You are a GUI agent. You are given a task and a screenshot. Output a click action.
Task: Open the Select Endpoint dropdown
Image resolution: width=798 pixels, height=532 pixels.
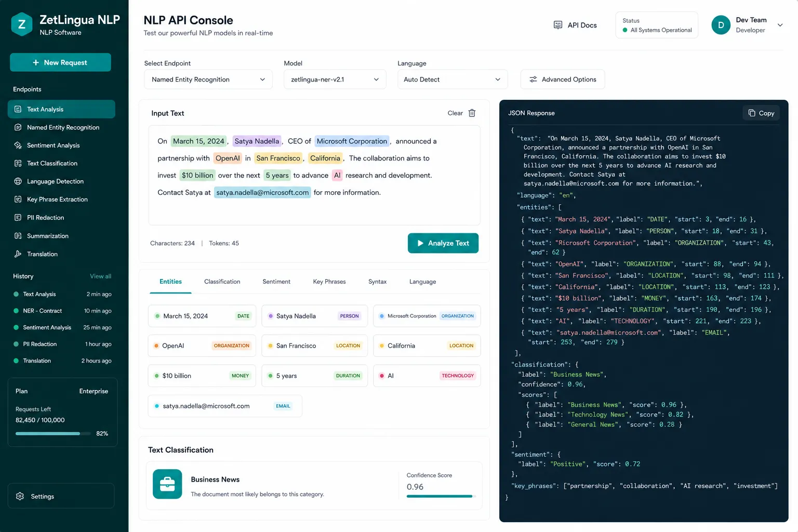[208, 79]
